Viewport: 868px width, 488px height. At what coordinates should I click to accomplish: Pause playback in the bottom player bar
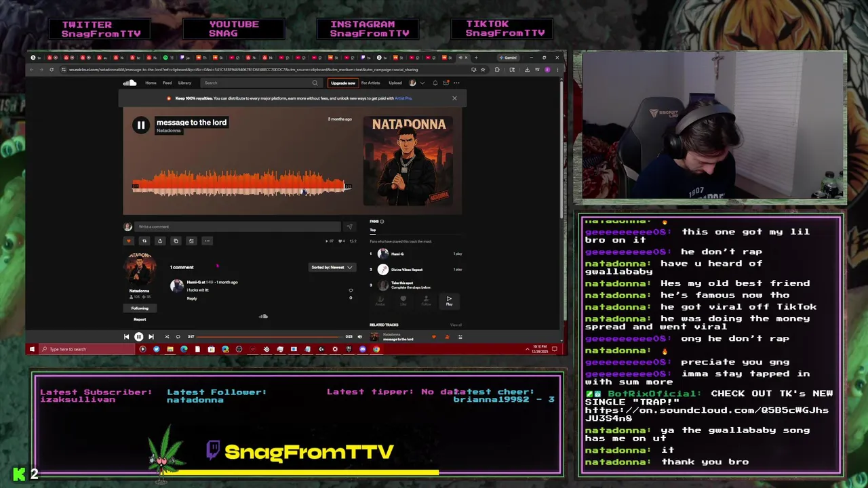pyautogui.click(x=138, y=336)
